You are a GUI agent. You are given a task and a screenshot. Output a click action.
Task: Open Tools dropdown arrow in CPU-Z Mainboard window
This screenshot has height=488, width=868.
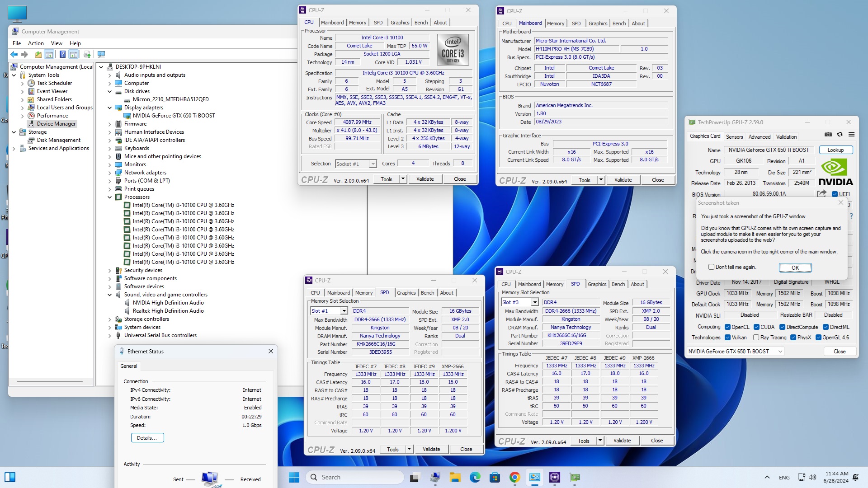coord(601,180)
